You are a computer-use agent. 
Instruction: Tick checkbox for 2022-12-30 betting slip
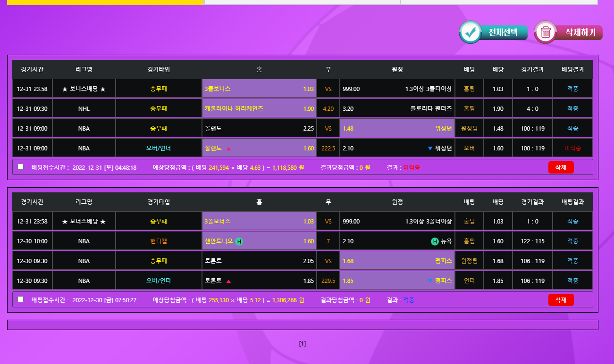click(20, 299)
